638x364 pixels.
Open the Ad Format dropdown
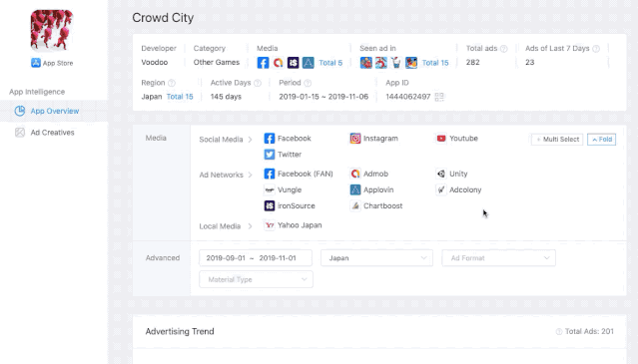(x=499, y=258)
